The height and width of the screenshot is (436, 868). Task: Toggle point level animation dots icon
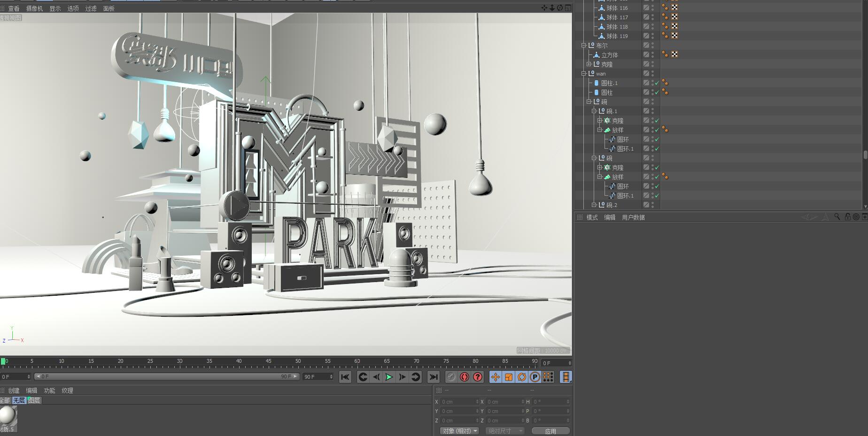point(548,377)
